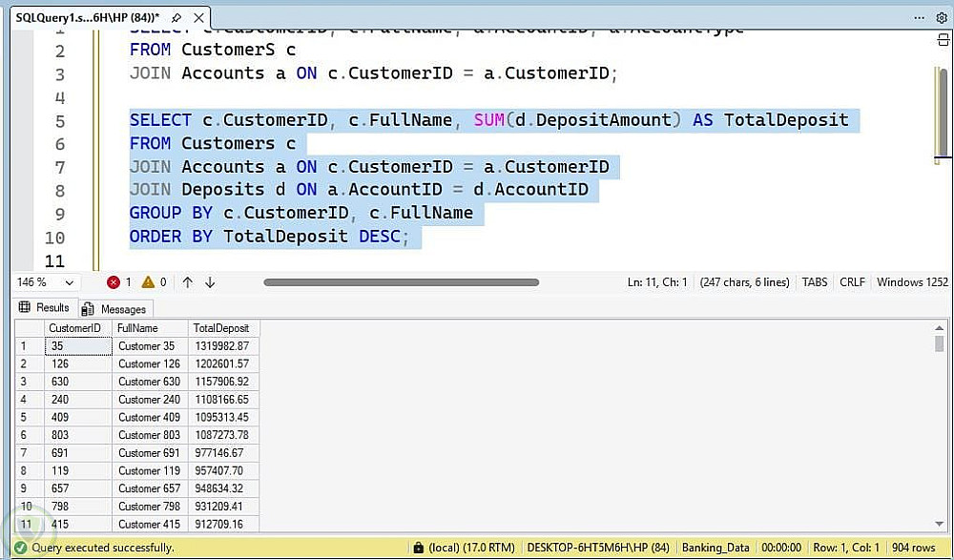The image size is (954, 560).
Task: Select CustomerID cell 35
Action: click(78, 346)
